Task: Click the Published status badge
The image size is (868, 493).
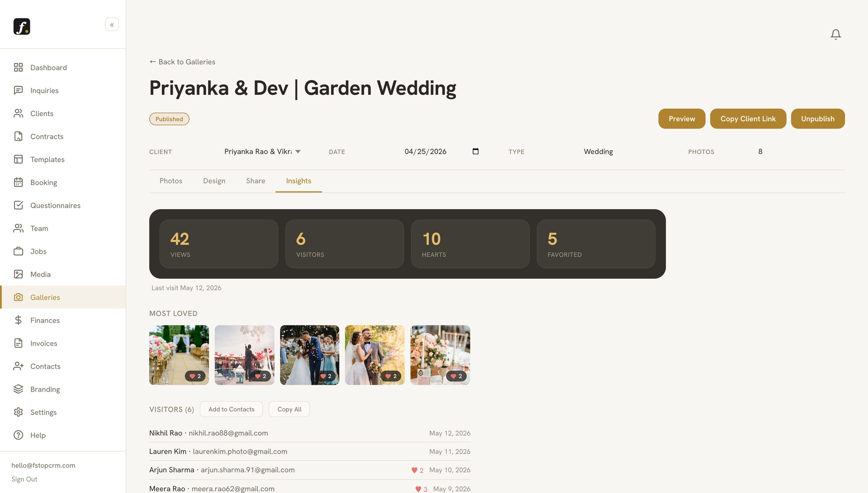Action: (x=169, y=119)
